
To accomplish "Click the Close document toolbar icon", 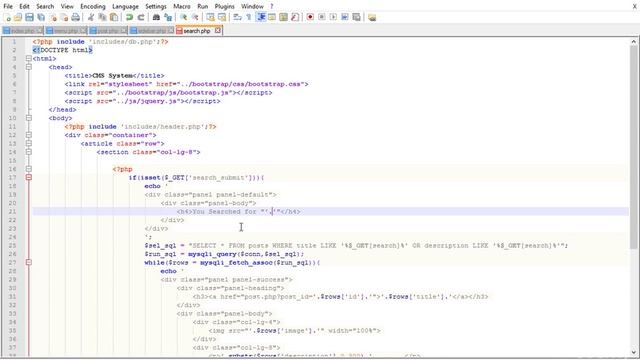I will pos(53,17).
